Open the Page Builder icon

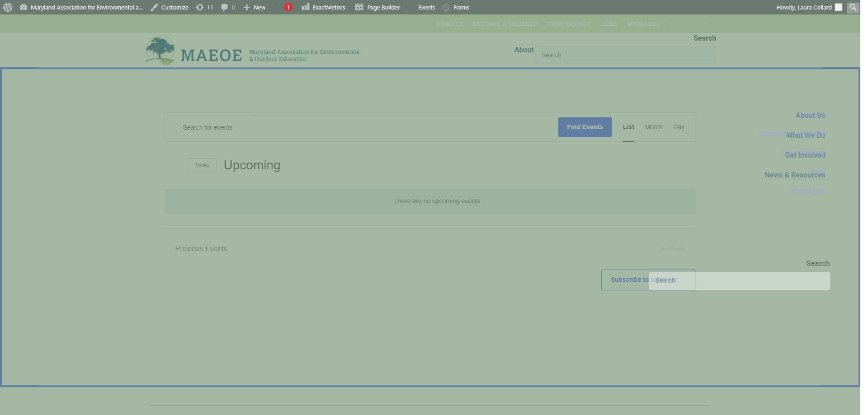click(359, 7)
